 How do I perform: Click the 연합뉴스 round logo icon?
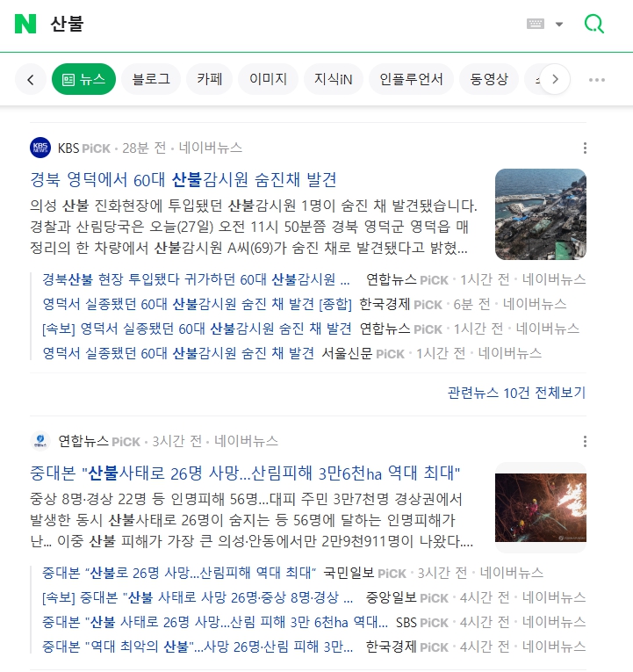coord(40,441)
